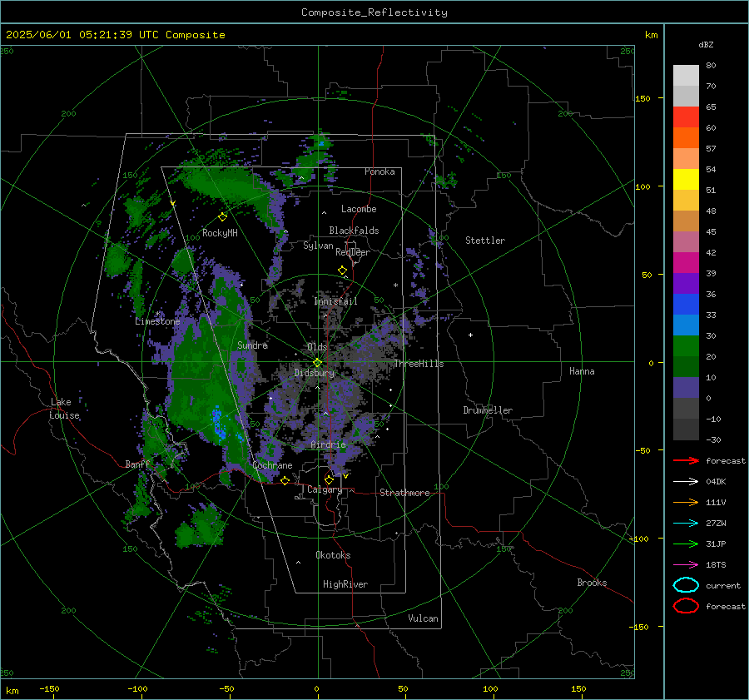Viewport: 749px width, 700px height.
Task: Pick the red 60–65 dBZ color swatch
Action: click(x=686, y=117)
